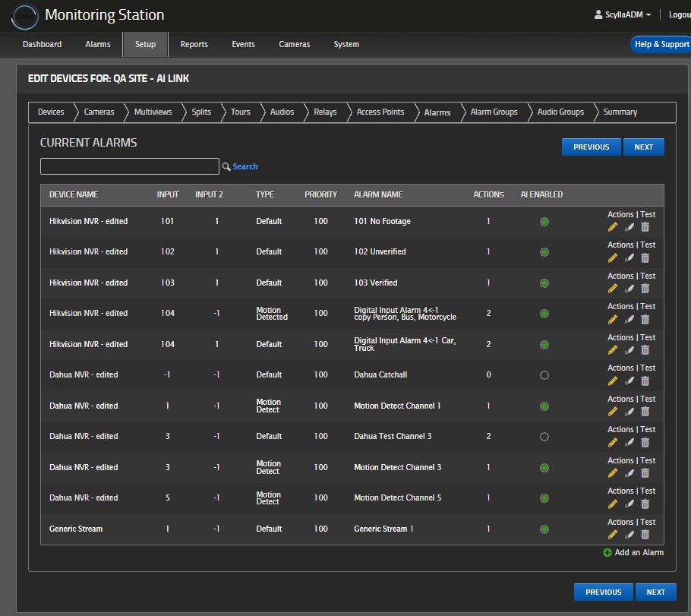
Task: Toggle AI Enabled indicator for Dahua Catchall
Action: pos(544,375)
